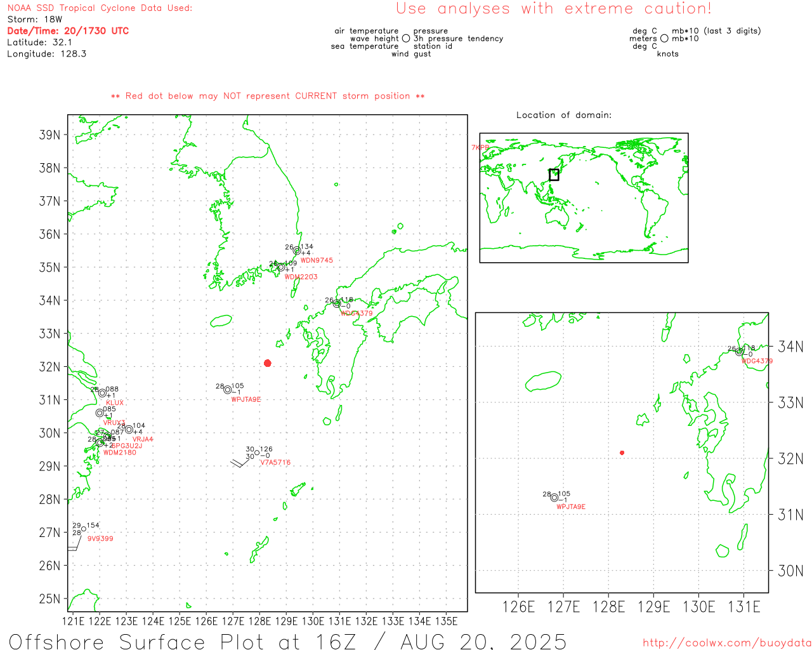Click the red SPG3U2J station id label
The image size is (812, 650).
pyautogui.click(x=127, y=446)
